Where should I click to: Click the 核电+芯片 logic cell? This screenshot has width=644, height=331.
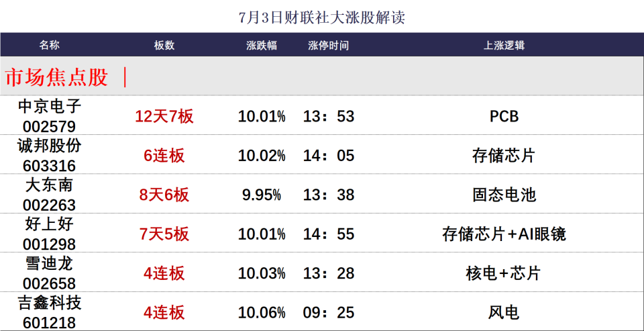504,273
